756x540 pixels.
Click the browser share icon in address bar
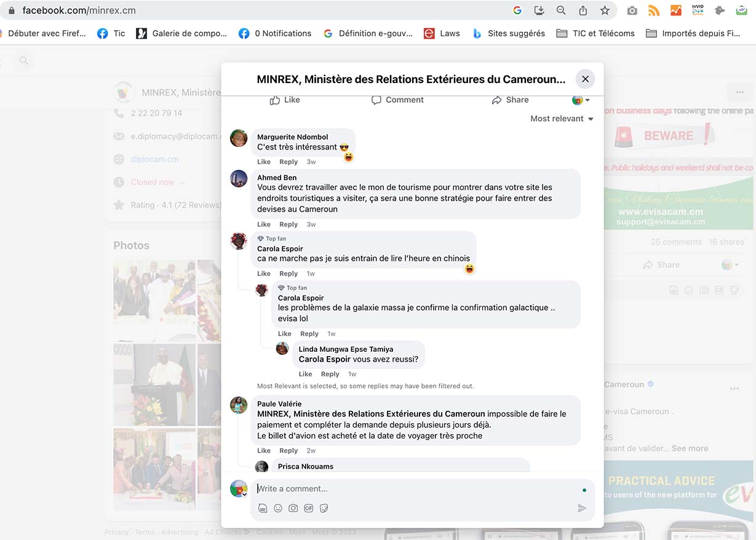tap(583, 10)
